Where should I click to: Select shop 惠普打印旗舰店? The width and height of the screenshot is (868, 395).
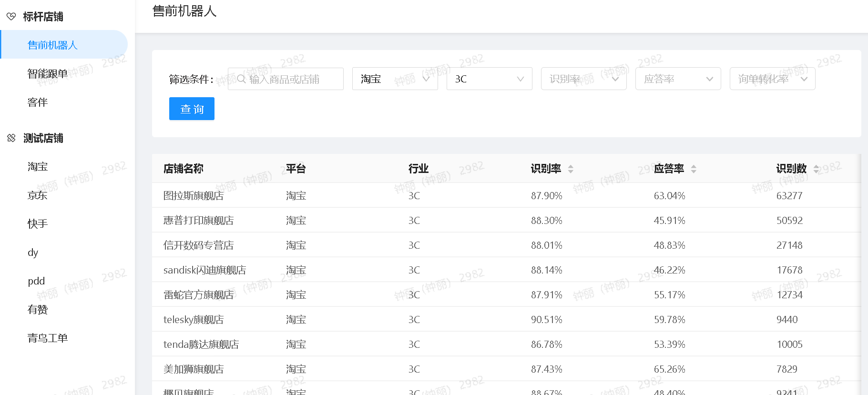199,221
